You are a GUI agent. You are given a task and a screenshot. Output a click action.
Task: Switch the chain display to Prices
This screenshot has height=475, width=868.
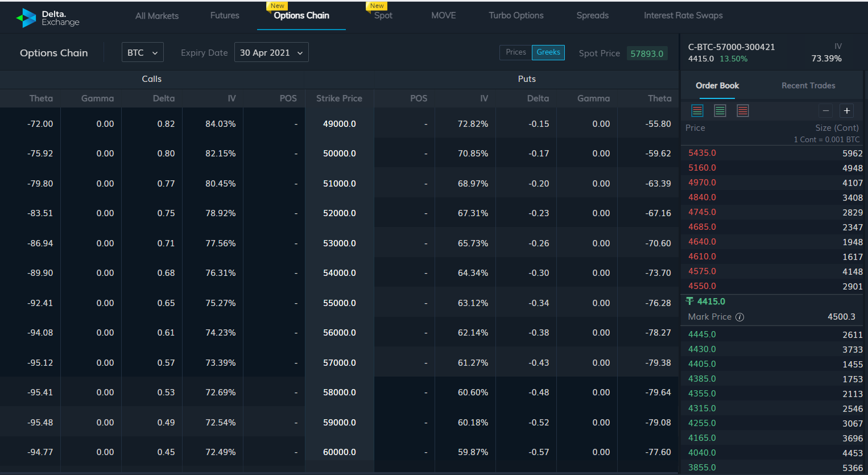[515, 52]
